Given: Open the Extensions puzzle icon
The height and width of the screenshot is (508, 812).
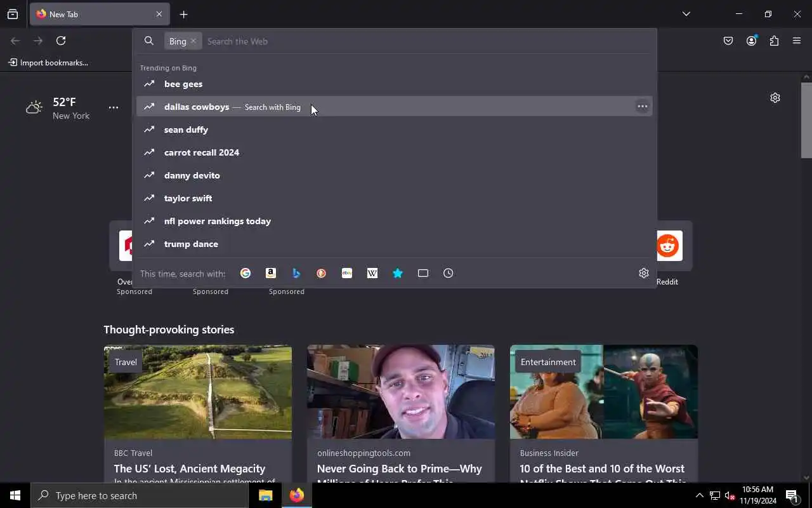Looking at the screenshot, I should tap(774, 41).
